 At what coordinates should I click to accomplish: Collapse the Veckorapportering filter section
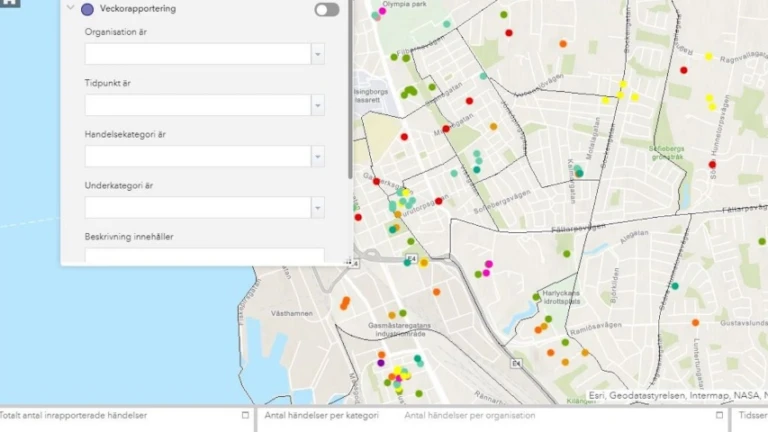click(x=71, y=9)
